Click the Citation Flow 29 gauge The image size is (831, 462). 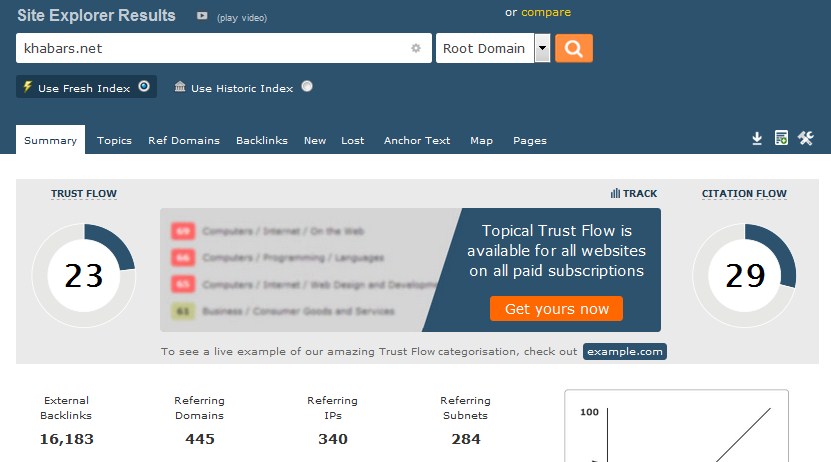745,275
